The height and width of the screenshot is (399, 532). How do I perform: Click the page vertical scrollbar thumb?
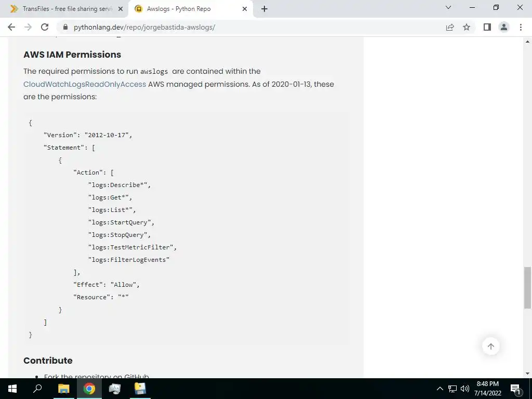click(527, 288)
